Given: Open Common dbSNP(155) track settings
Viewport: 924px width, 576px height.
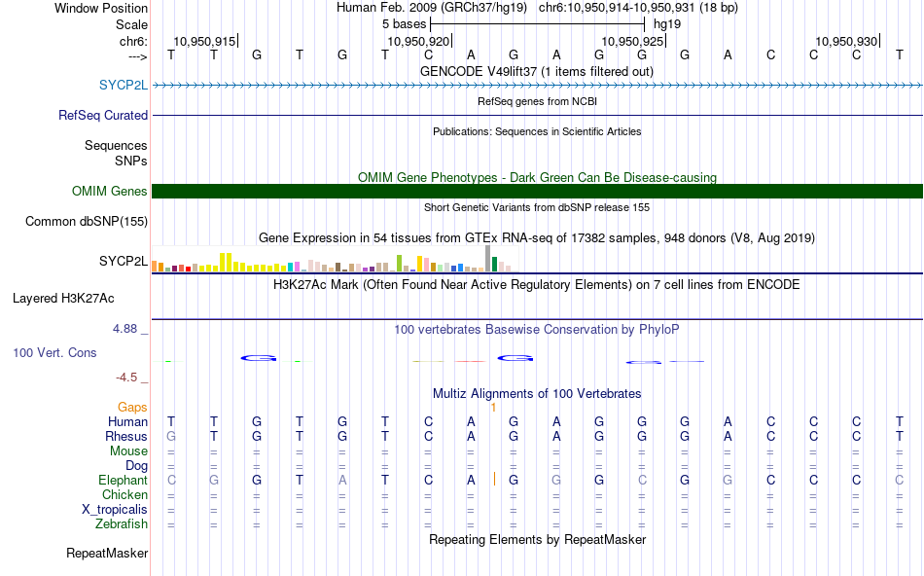Looking at the screenshot, I should click(86, 221).
